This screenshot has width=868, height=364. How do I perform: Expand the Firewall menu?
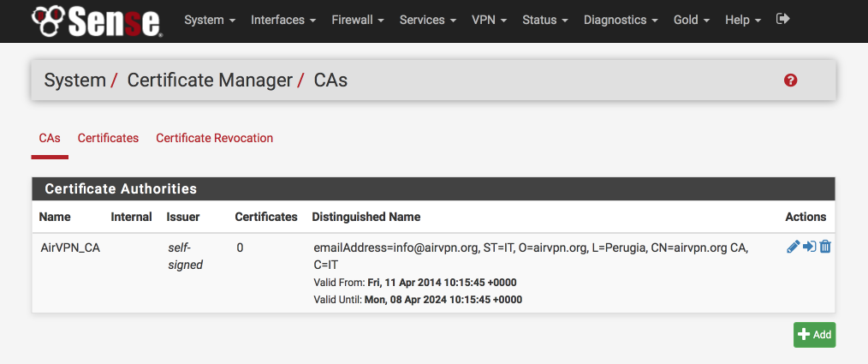coord(358,20)
